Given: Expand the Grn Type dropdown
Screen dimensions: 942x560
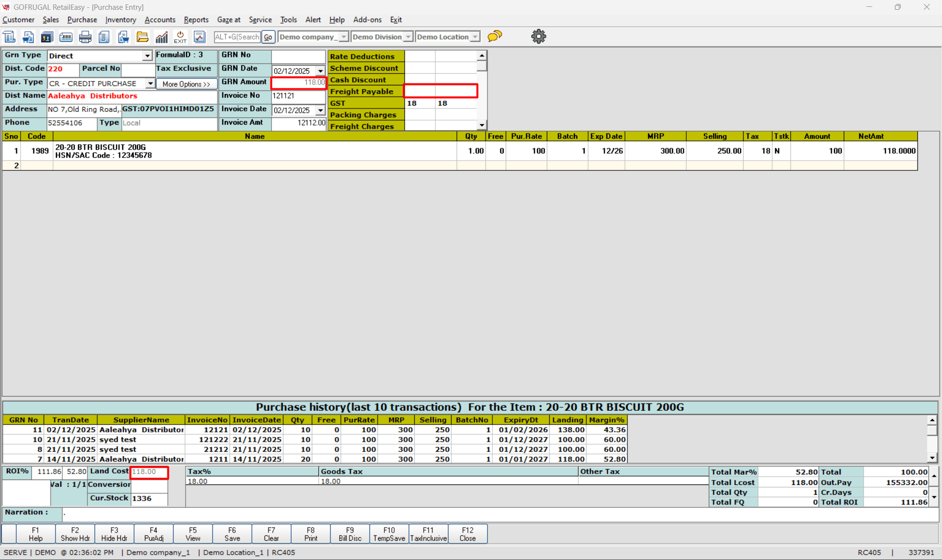Looking at the screenshot, I should [x=147, y=56].
